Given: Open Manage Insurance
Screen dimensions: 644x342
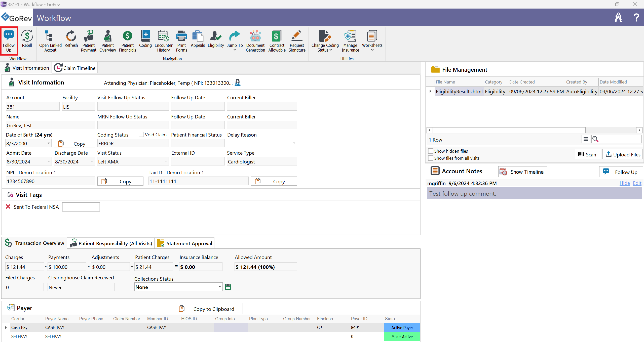Looking at the screenshot, I should click(350, 41).
